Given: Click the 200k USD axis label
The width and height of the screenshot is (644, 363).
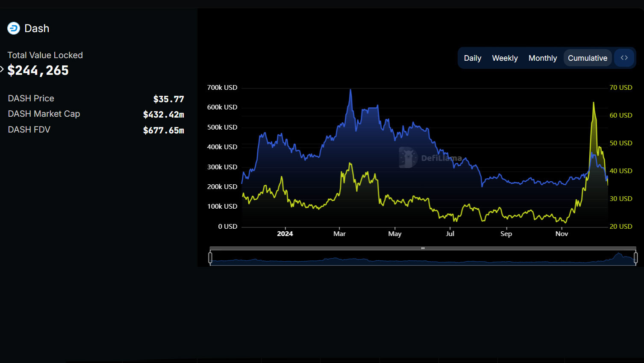Looking at the screenshot, I should [x=222, y=187].
